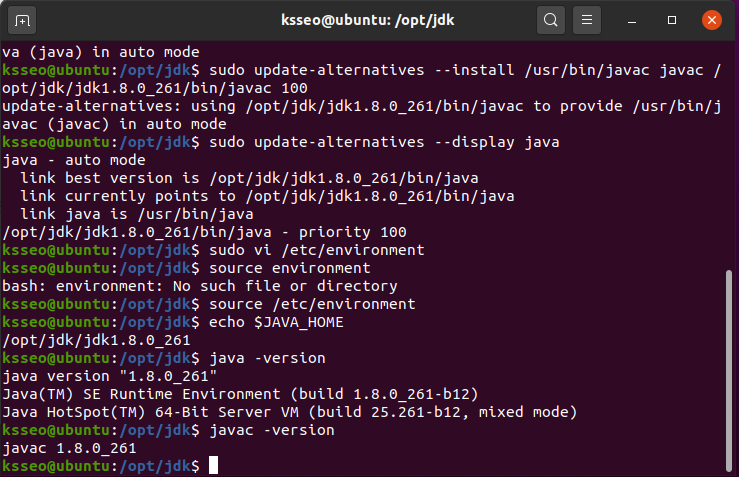Click the 'javac 1.8.0_261' output line
This screenshot has width=739, height=477.
[69, 448]
